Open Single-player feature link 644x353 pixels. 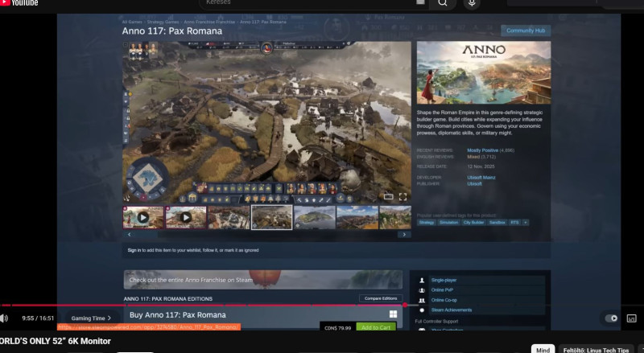click(x=444, y=280)
